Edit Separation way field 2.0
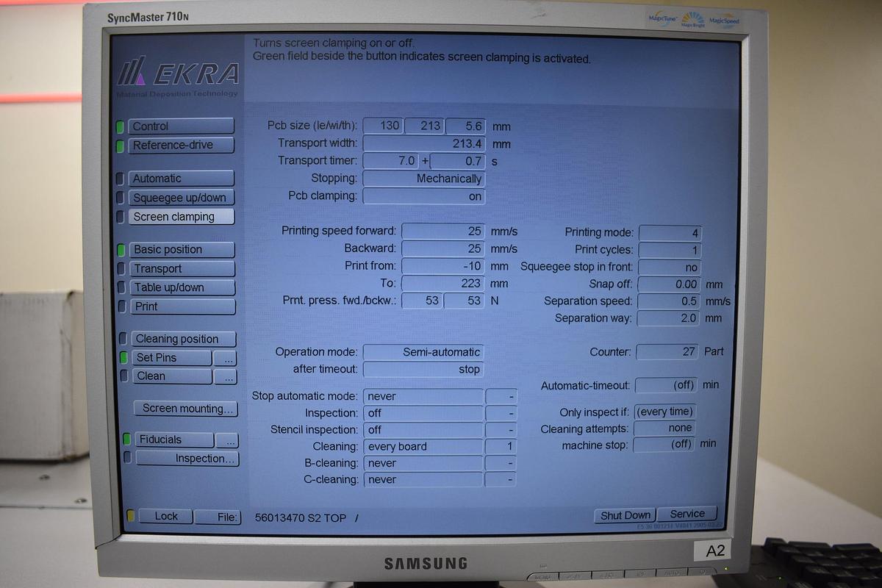Image resolution: width=882 pixels, height=588 pixels. [x=668, y=318]
